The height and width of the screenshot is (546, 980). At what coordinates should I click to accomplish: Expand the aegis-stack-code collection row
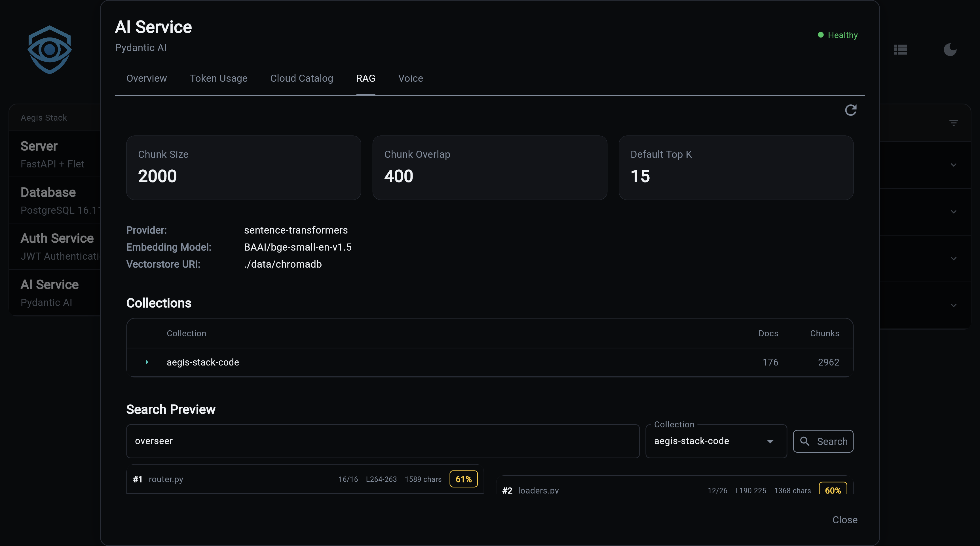coord(147,362)
